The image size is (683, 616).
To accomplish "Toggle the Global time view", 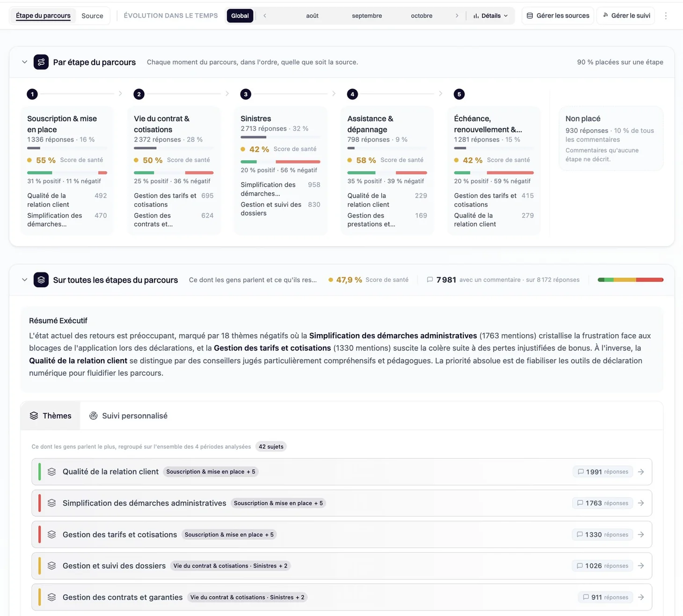I will pyautogui.click(x=240, y=15).
